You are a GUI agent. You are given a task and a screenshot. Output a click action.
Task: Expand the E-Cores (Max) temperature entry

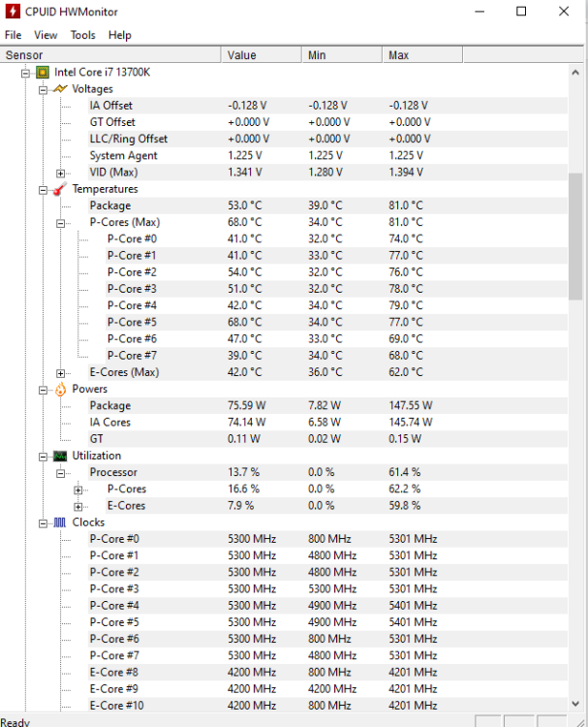tap(61, 373)
